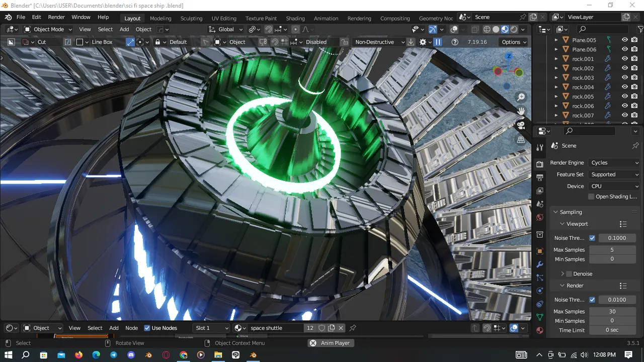Select solid viewport shading
The height and width of the screenshot is (362, 644).
coord(496,29)
